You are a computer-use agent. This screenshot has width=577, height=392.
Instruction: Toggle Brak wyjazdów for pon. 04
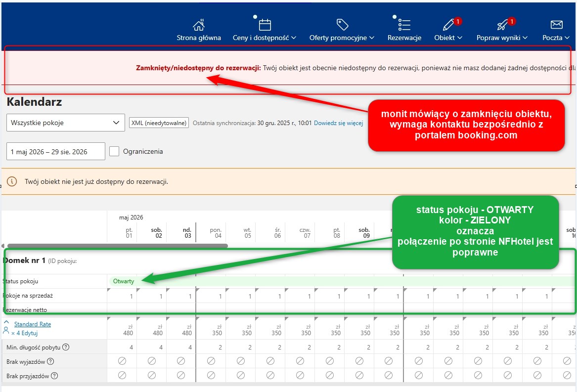(x=211, y=361)
